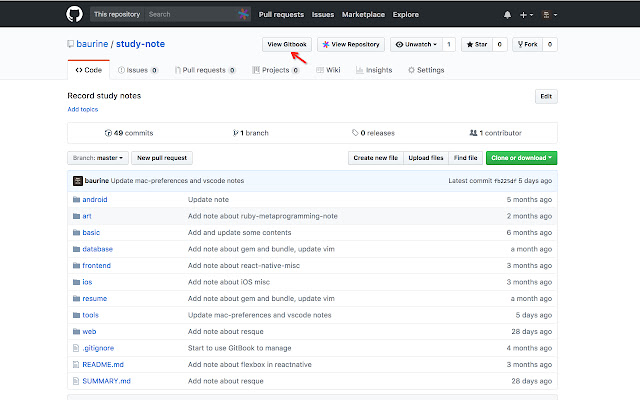Open the Add topics link
This screenshot has width=640, height=400.
[83, 109]
